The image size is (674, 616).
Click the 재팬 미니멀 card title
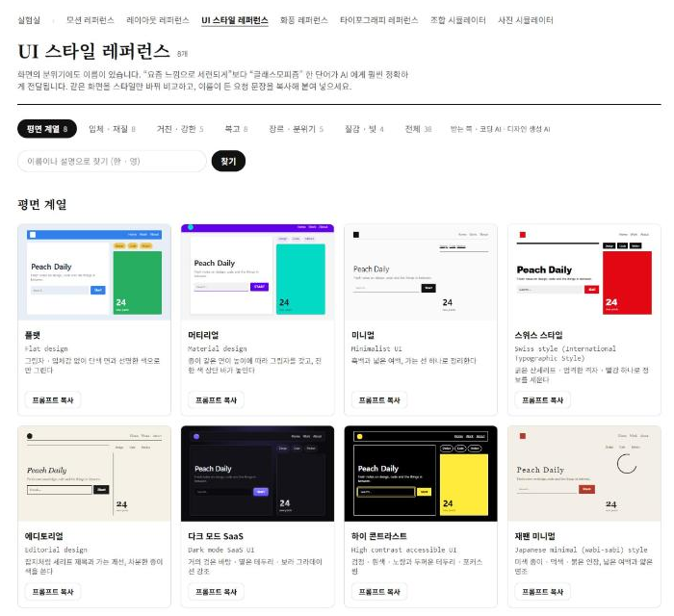tap(534, 536)
